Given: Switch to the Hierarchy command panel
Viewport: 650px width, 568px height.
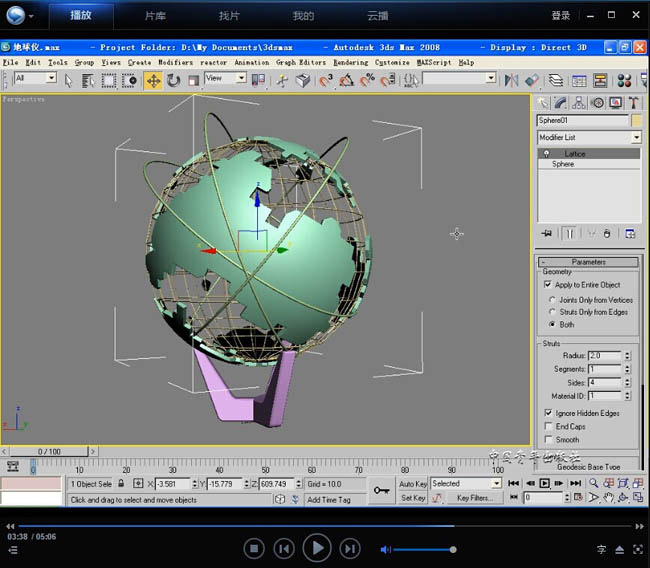Looking at the screenshot, I should pos(579,102).
